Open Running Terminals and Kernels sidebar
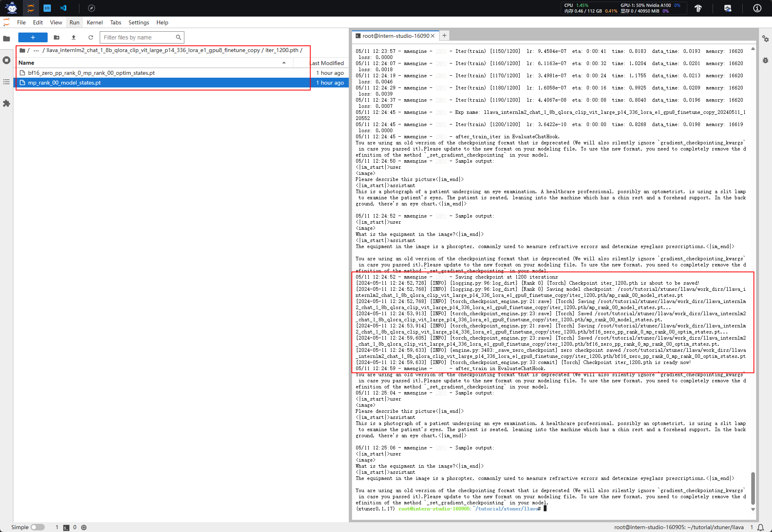The height and width of the screenshot is (532, 772). (7, 60)
